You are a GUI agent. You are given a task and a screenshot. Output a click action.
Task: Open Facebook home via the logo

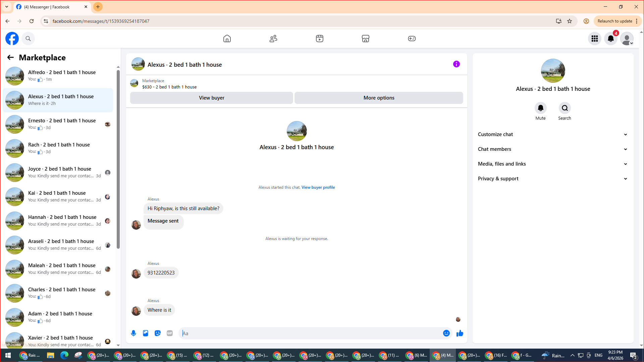(x=12, y=39)
